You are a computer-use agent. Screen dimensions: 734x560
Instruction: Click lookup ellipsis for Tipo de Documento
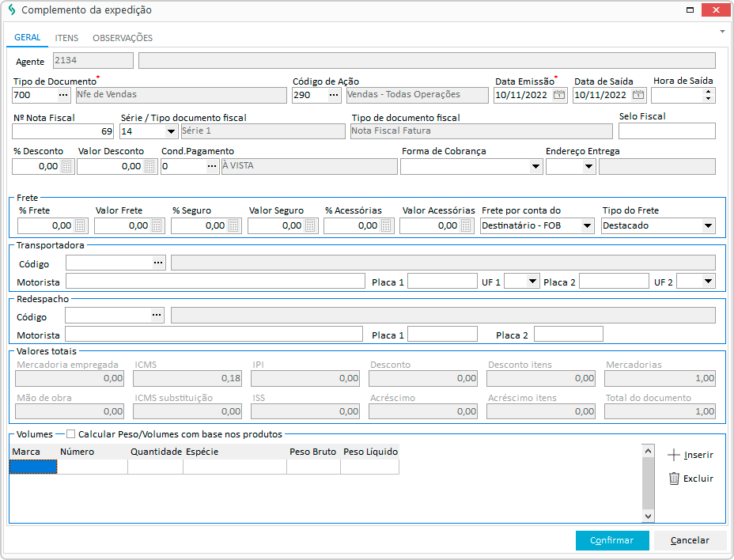(x=64, y=95)
